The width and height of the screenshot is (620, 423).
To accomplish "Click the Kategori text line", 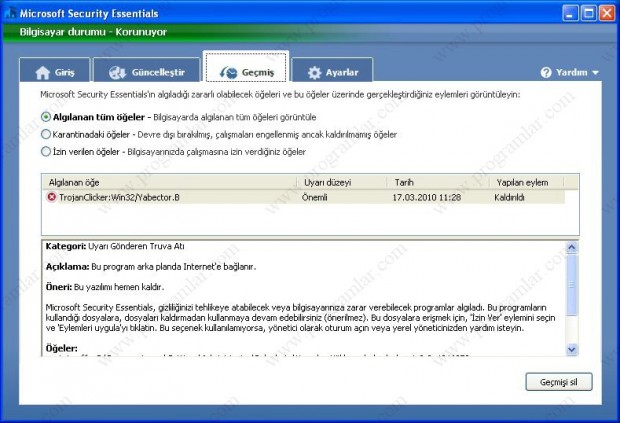I will coord(115,246).
